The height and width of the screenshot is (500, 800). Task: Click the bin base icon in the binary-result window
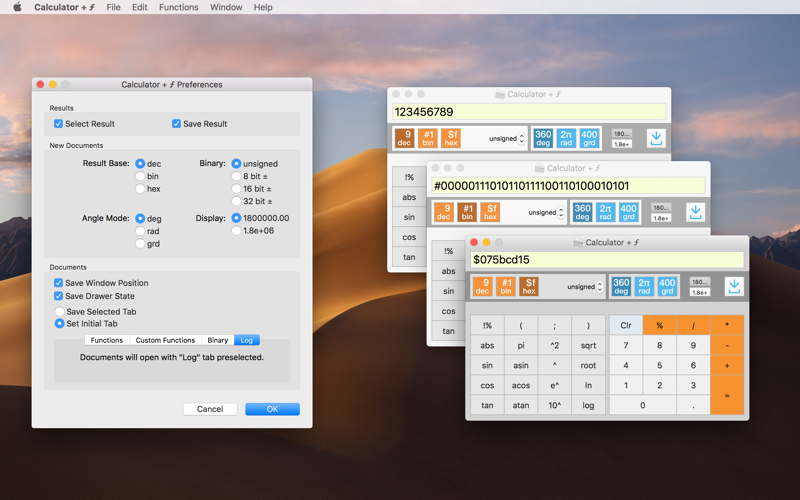click(467, 212)
